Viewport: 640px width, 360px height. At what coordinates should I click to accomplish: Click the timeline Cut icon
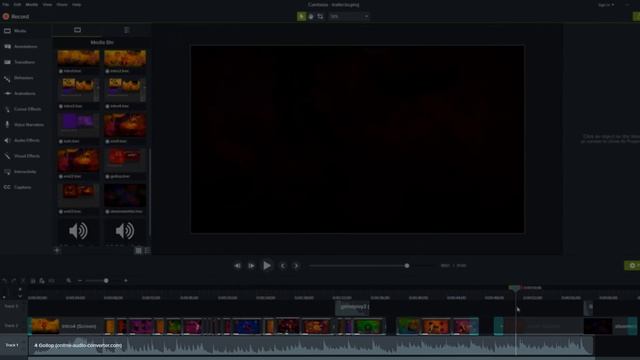pyautogui.click(x=23, y=281)
